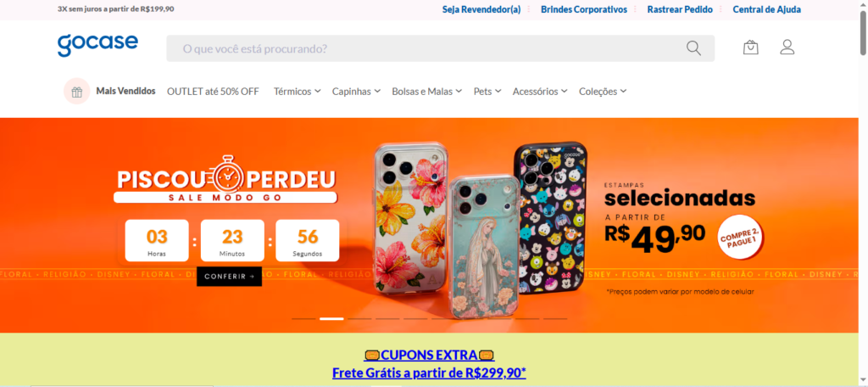Click the gocase logo

(97, 45)
